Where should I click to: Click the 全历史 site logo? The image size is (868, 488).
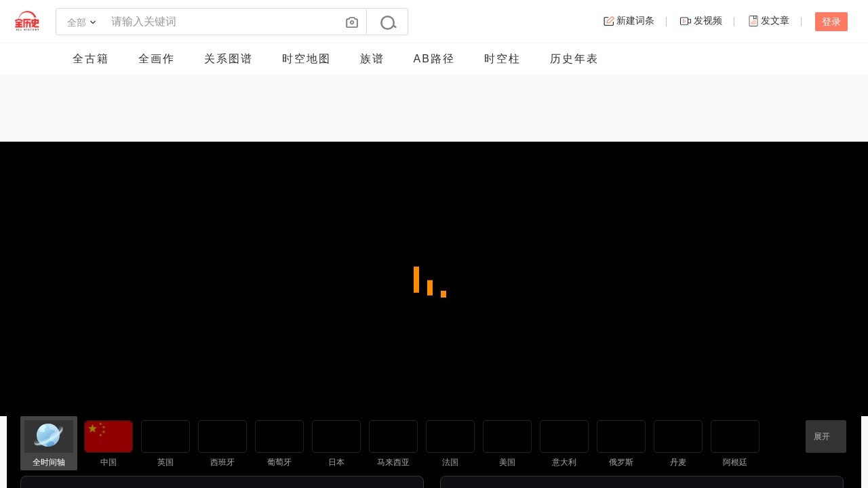click(27, 20)
